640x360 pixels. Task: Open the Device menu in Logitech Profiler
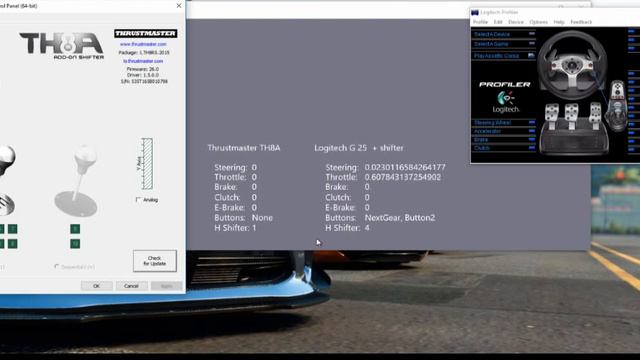pyautogui.click(x=516, y=22)
